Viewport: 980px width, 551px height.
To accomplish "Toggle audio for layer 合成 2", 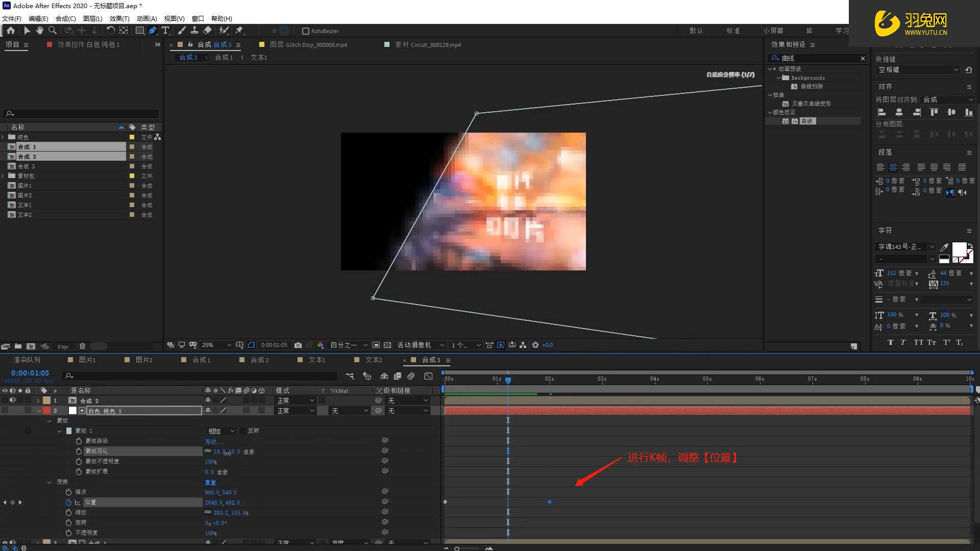I will pos(13,400).
